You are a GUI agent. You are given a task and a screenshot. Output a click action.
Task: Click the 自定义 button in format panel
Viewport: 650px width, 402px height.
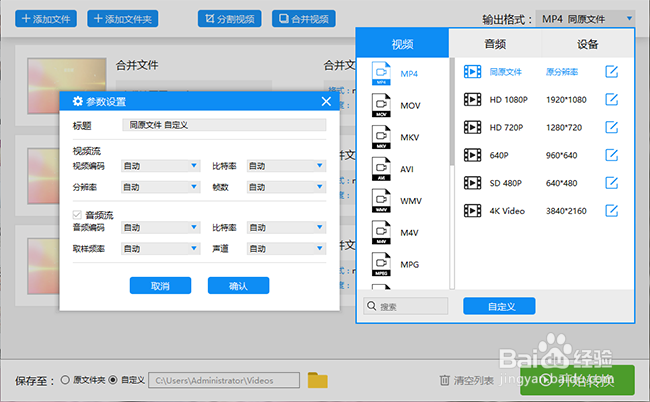coord(499,306)
